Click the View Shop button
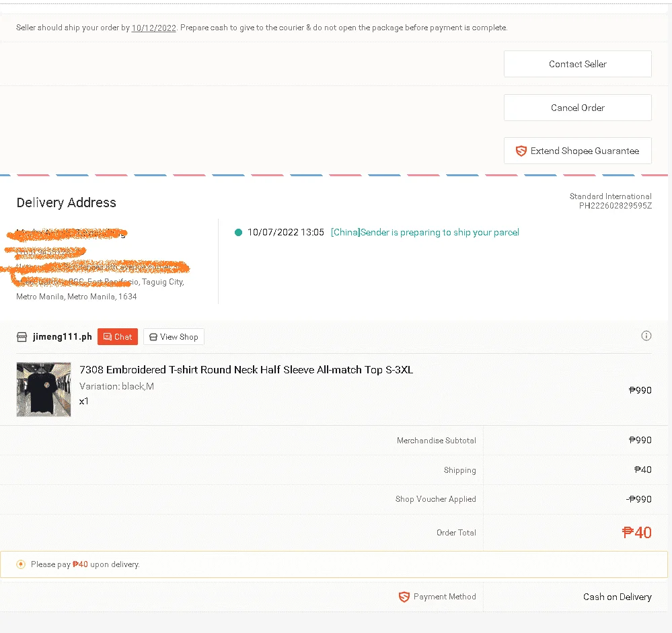 click(x=174, y=337)
